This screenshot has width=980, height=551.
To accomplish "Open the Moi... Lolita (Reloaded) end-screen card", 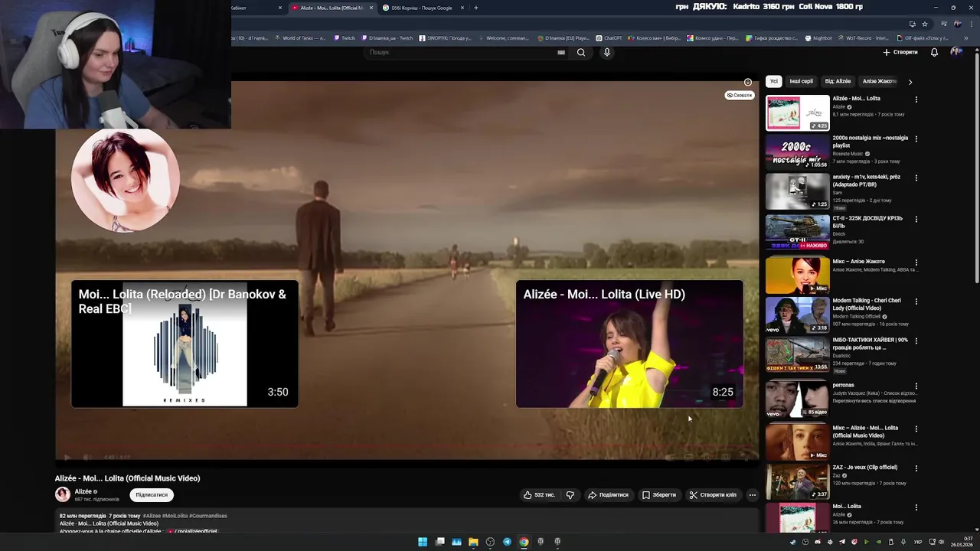I will click(185, 344).
